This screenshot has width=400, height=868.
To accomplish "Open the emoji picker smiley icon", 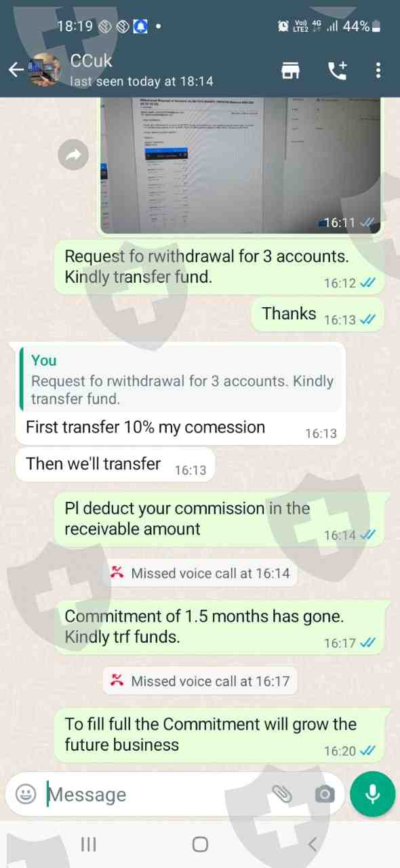I will tap(26, 794).
